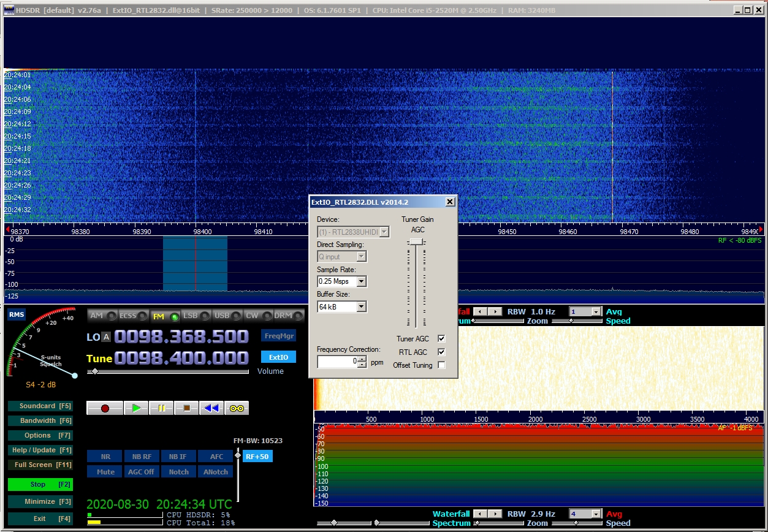This screenshot has height=532, width=768.
Task: Click the brown stop playback button
Action: coord(186,408)
